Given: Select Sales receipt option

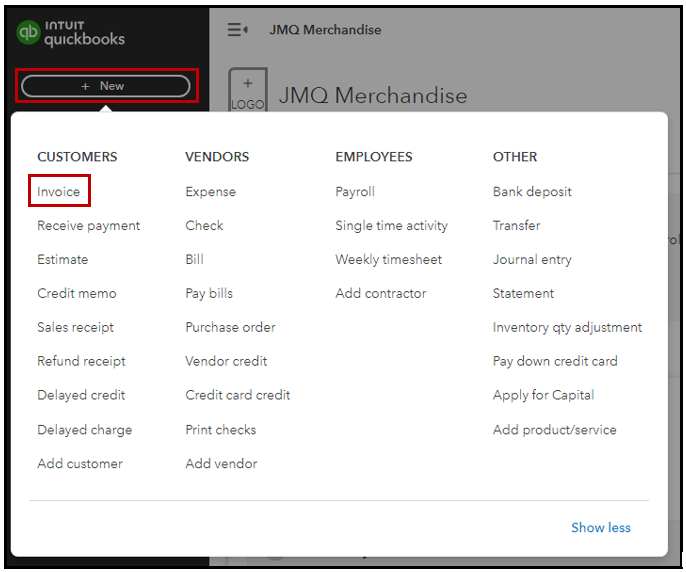Looking at the screenshot, I should click(76, 327).
